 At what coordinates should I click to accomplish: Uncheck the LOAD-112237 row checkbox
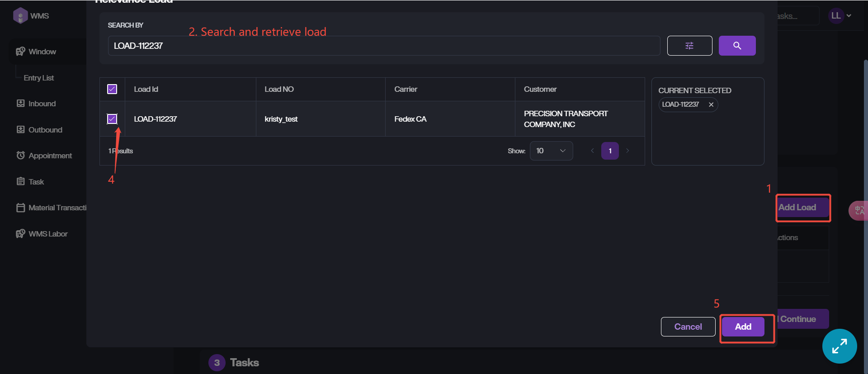(112, 119)
